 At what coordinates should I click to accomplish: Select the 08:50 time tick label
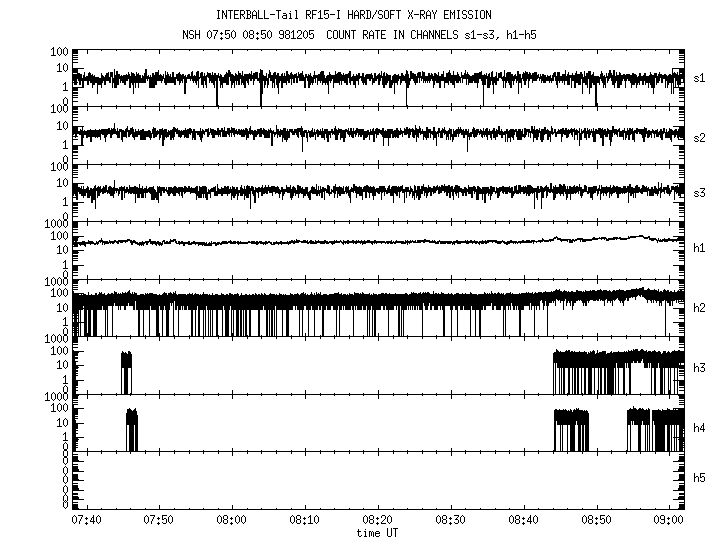(597, 520)
